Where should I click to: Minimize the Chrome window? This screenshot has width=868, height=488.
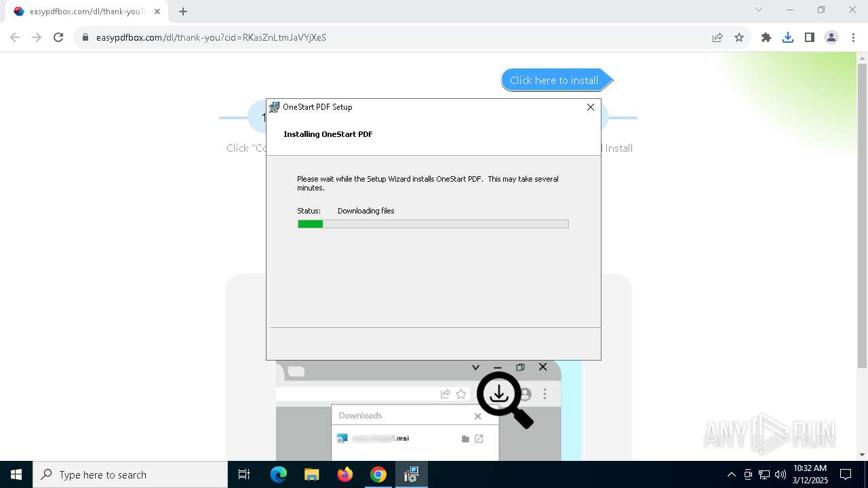790,9
